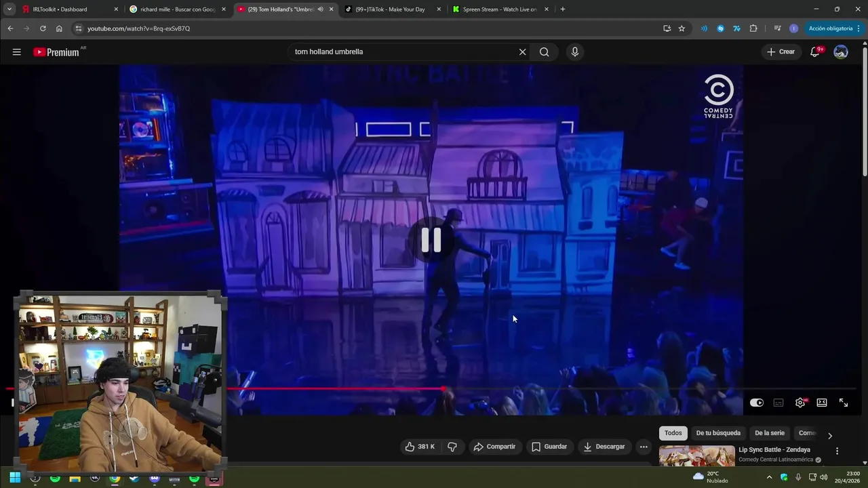Show hidden system tray icons
868x488 pixels.
[x=769, y=477]
